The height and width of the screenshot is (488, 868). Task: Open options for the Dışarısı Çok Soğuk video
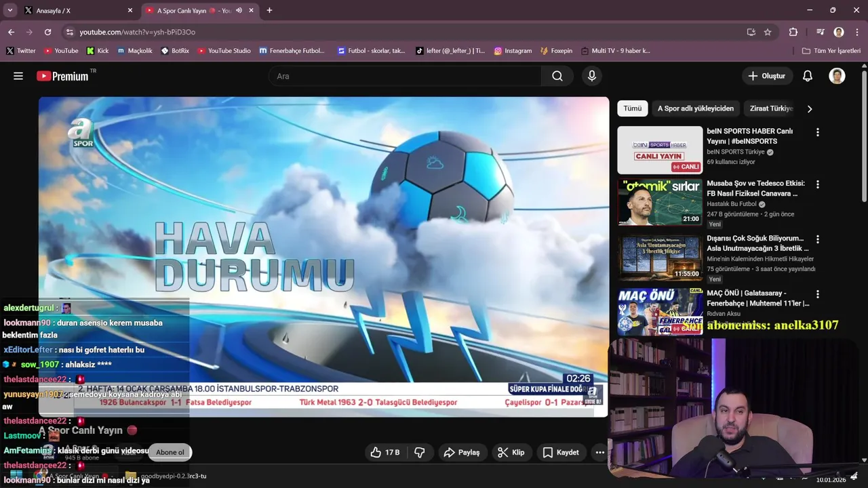pyautogui.click(x=817, y=239)
